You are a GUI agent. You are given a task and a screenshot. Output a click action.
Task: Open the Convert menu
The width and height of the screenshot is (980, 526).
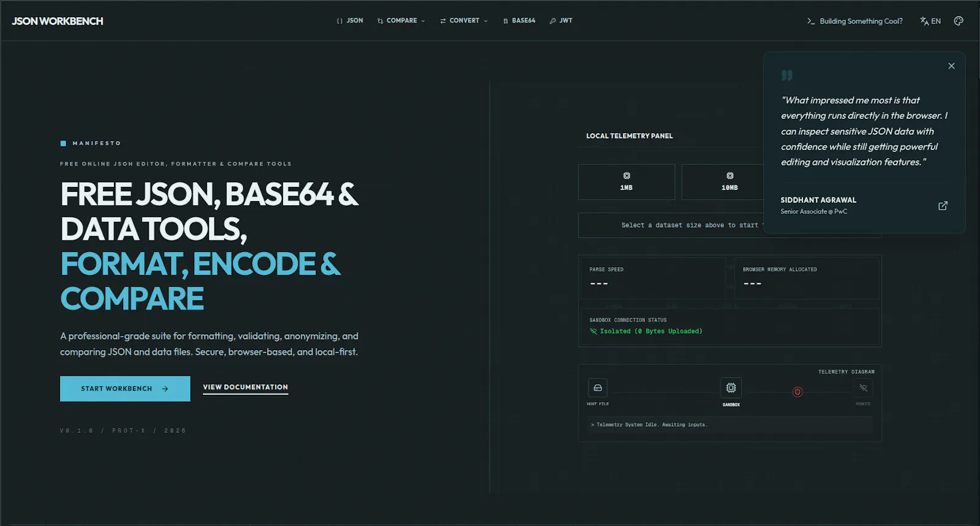click(x=464, y=21)
